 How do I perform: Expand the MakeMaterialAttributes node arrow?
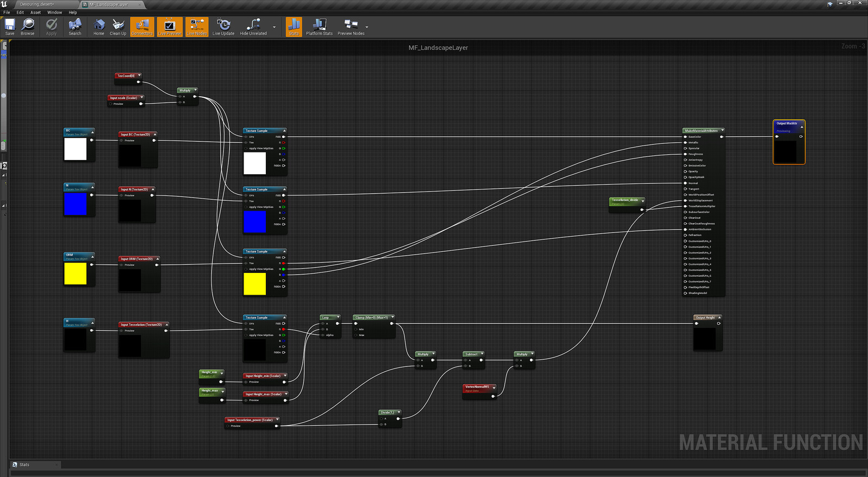click(x=723, y=130)
